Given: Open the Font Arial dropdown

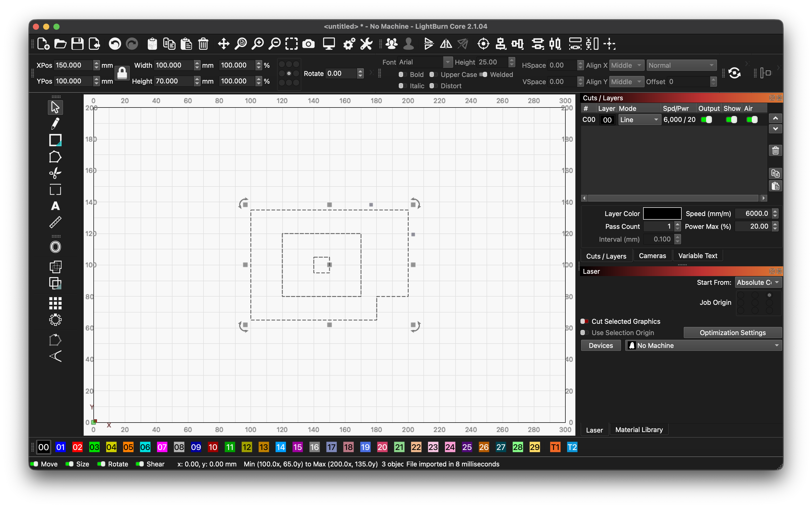Looking at the screenshot, I should point(425,62).
